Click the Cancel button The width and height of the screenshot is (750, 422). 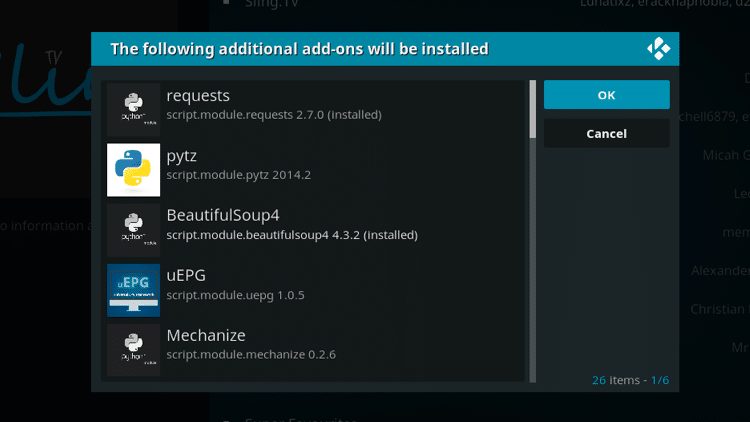(x=607, y=133)
